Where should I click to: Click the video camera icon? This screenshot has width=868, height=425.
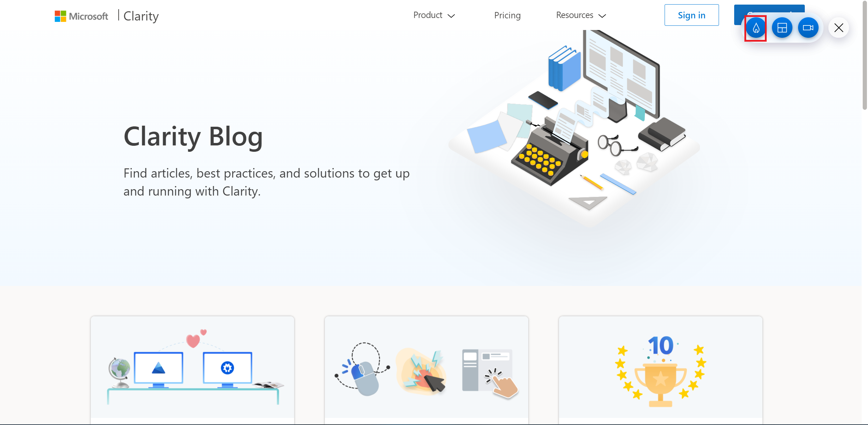point(808,27)
